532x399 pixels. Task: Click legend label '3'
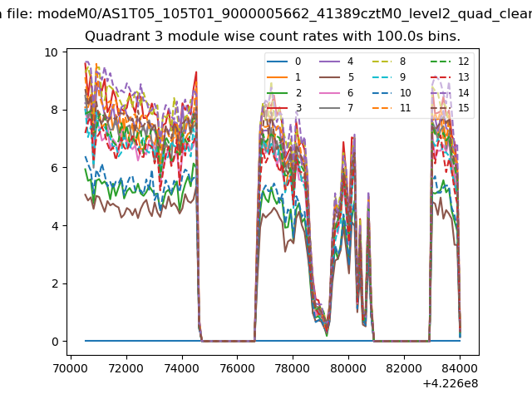tap(298, 108)
